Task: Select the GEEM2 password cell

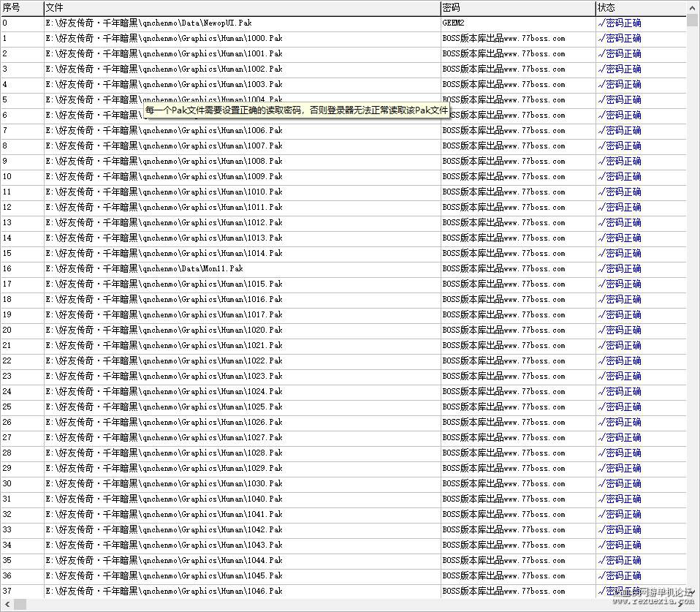Action: (453, 23)
